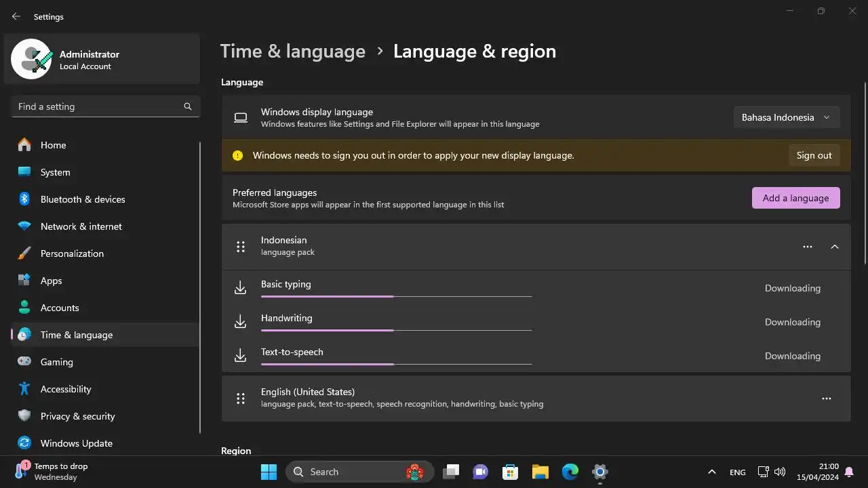Image resolution: width=868 pixels, height=488 pixels.
Task: Open Indonesian language more options menu
Action: click(808, 247)
